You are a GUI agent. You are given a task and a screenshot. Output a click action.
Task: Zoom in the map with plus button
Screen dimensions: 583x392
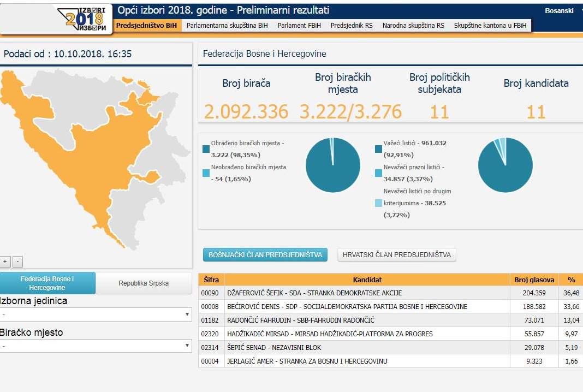(5, 262)
